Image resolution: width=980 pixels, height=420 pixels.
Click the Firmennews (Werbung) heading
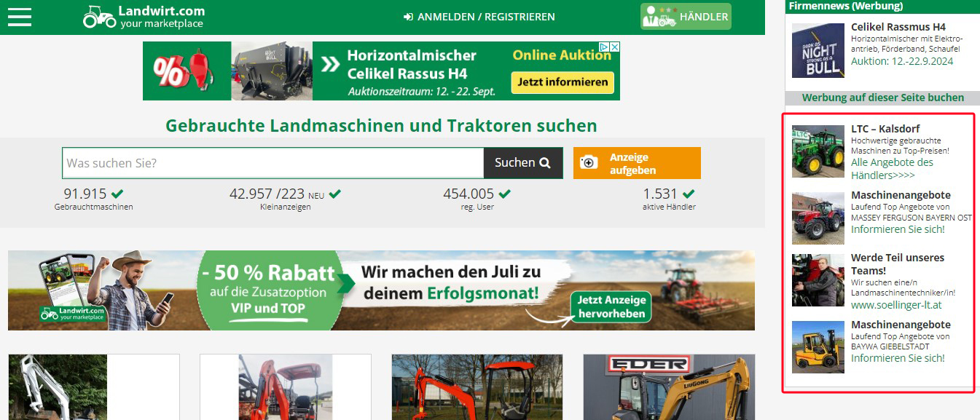pos(846,6)
